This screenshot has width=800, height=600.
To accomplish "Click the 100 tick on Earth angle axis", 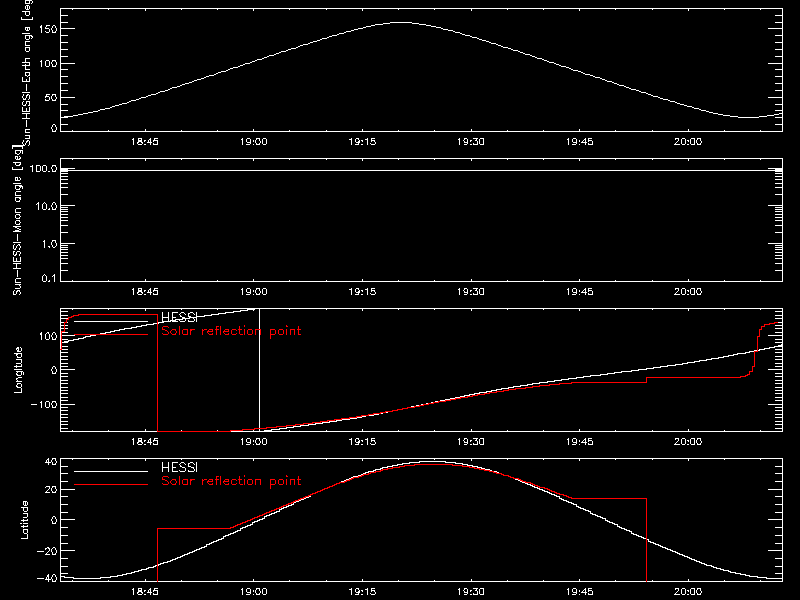I will pos(48,64).
